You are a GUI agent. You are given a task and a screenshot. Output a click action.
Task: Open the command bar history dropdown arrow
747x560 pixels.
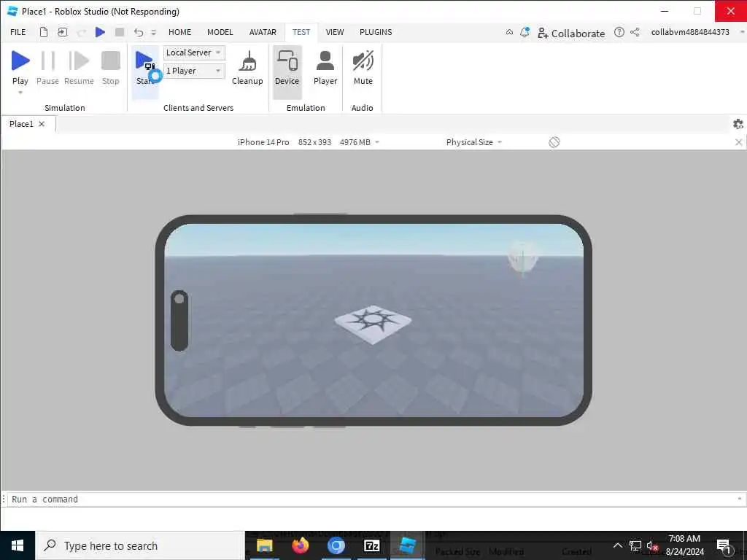[x=740, y=499]
